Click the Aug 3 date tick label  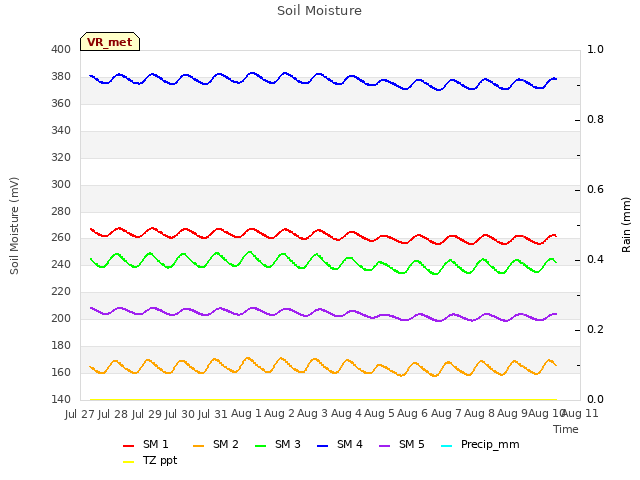click(x=313, y=414)
